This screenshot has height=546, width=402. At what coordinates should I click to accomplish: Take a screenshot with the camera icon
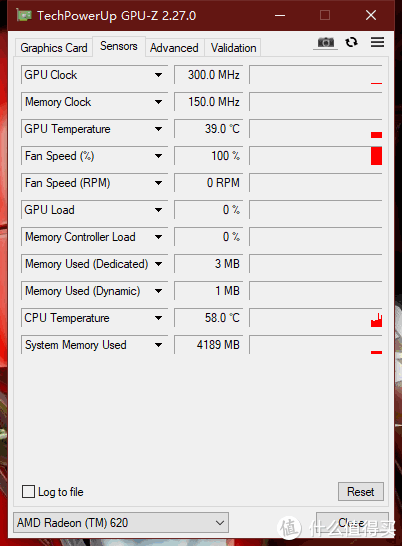325,42
